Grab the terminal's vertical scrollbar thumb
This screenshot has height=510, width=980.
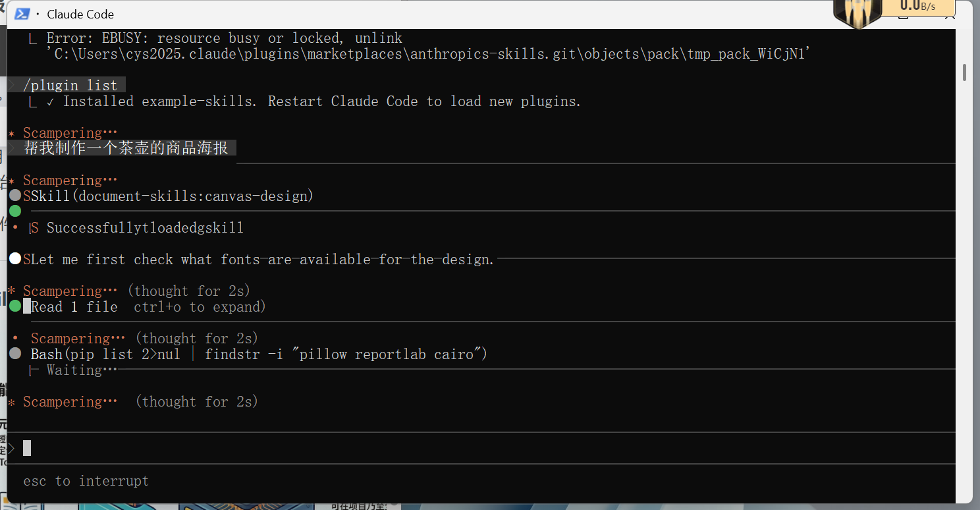(x=964, y=72)
